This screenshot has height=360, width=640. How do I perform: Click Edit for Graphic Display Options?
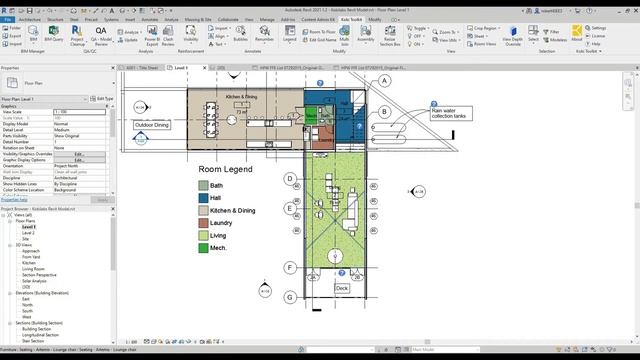[x=79, y=160]
